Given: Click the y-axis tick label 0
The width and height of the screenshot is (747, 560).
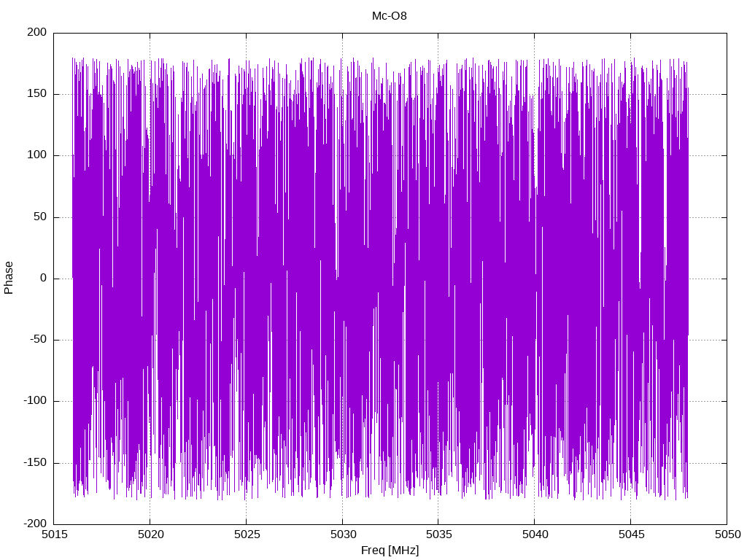Looking at the screenshot, I should click(x=44, y=278).
